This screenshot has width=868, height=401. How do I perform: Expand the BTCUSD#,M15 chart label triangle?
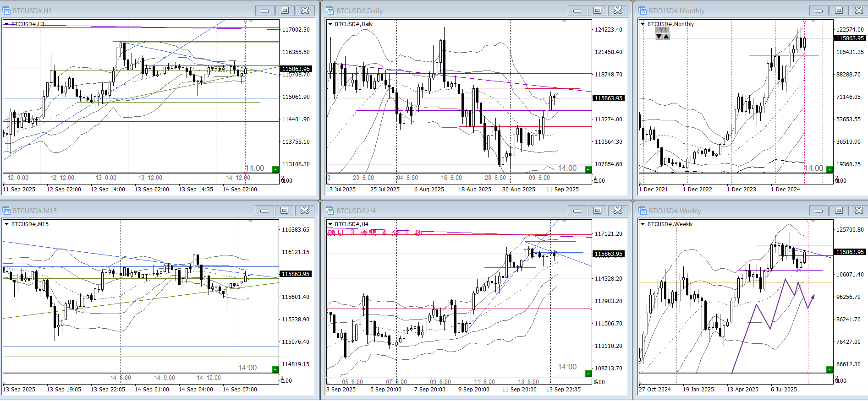coord(7,224)
